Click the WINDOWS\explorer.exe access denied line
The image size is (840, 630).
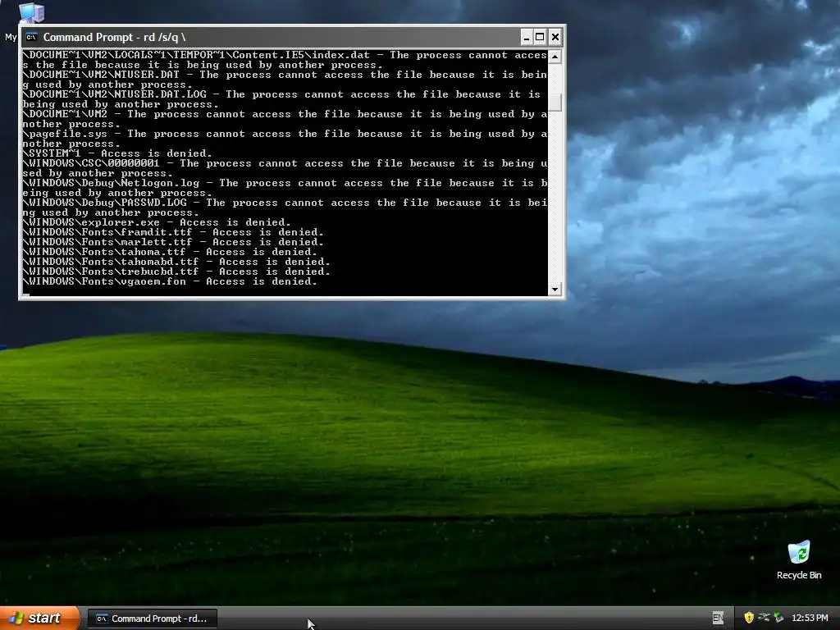click(157, 222)
